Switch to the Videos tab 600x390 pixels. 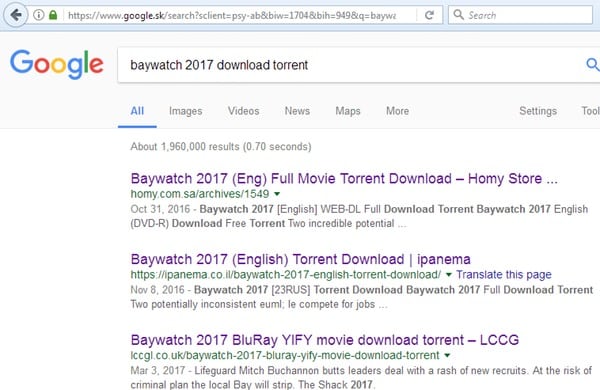(244, 111)
